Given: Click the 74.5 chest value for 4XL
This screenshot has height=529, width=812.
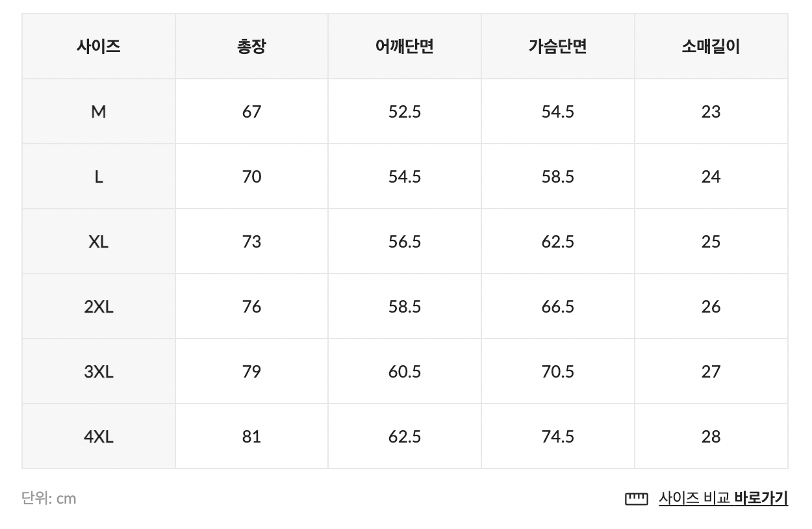Looking at the screenshot, I should (x=557, y=437).
